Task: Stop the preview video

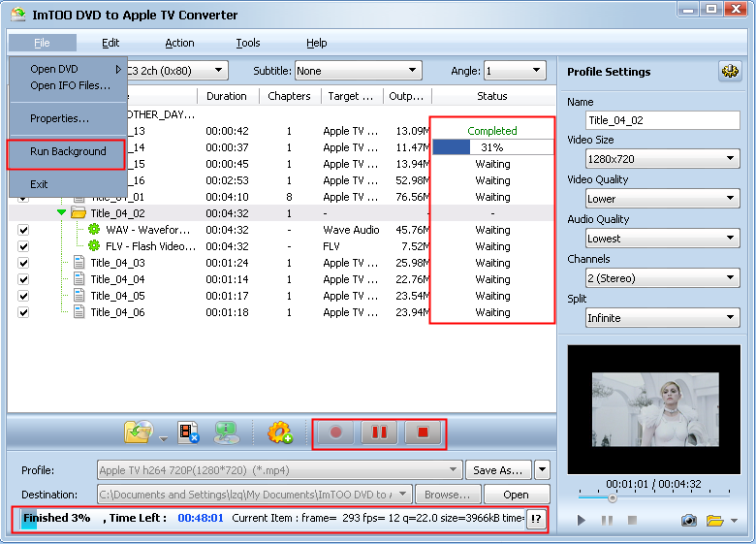Action: point(632,520)
